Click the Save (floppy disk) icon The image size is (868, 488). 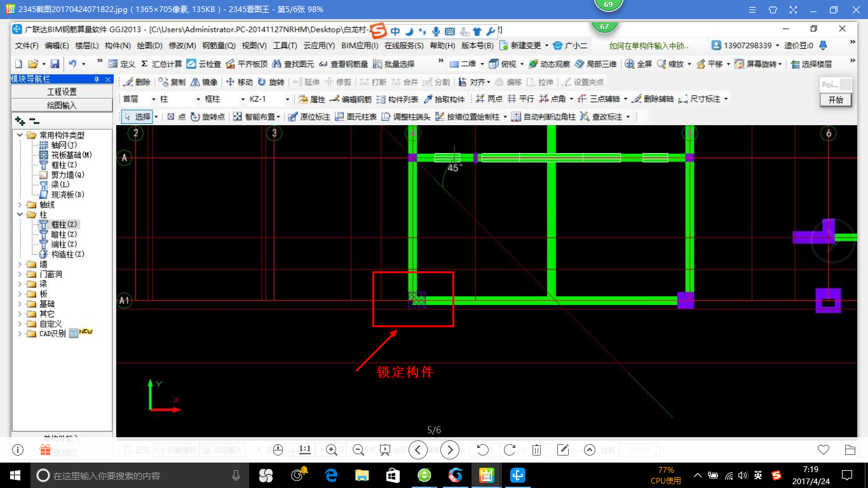tap(55, 64)
